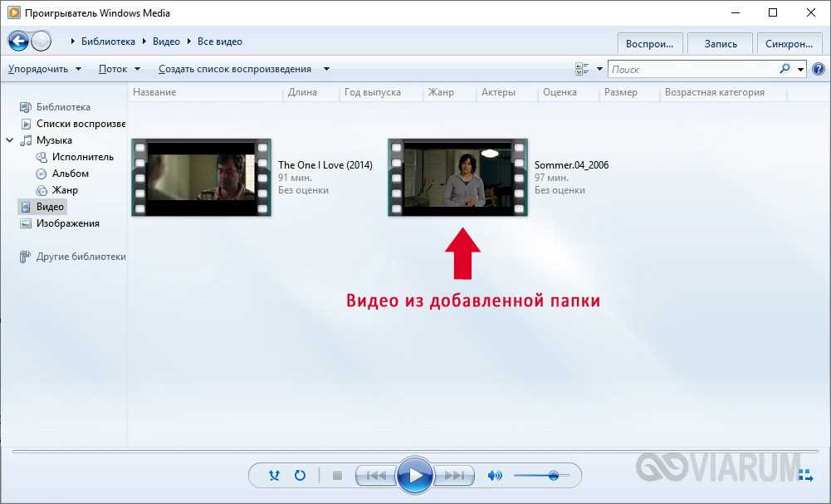Click the 97 мин. duration text
Screen dimensions: 831x504
(x=552, y=178)
